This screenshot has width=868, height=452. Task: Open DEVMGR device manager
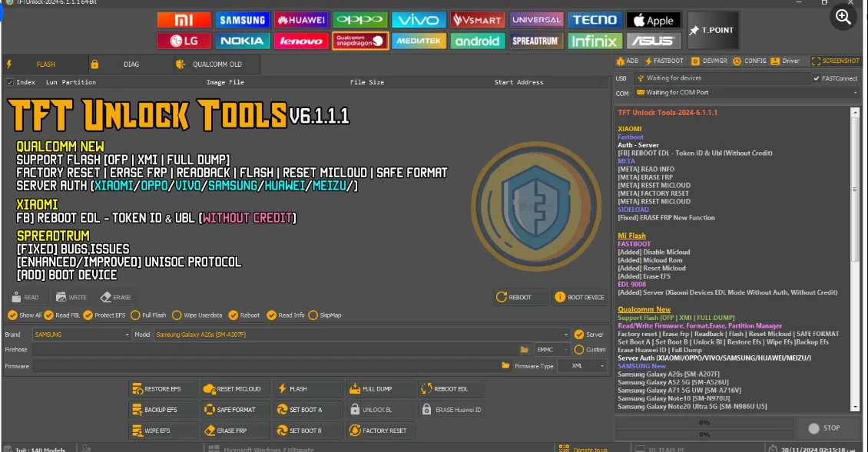(x=709, y=61)
